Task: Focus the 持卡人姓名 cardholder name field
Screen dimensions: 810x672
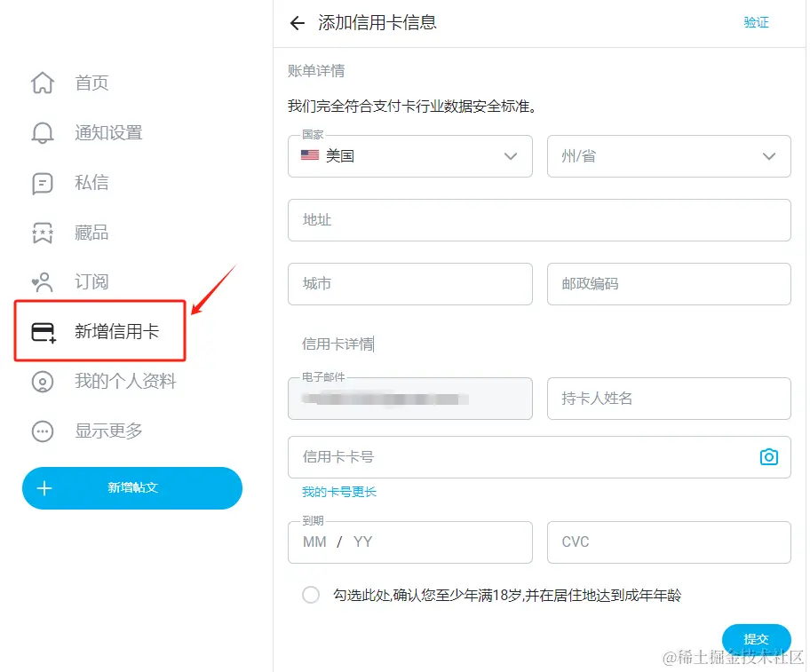Action: click(x=669, y=399)
